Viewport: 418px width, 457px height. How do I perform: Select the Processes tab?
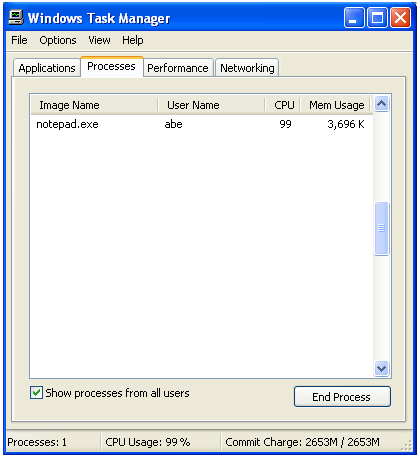click(111, 66)
